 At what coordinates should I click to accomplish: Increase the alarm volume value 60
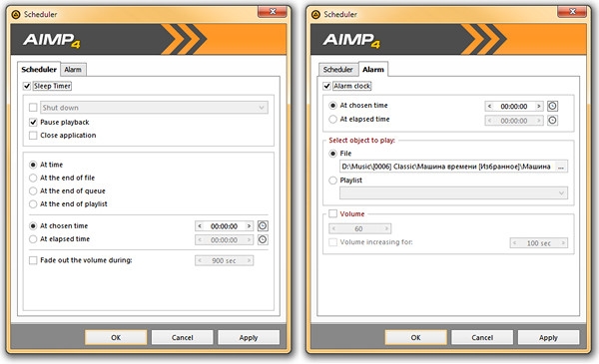click(386, 228)
